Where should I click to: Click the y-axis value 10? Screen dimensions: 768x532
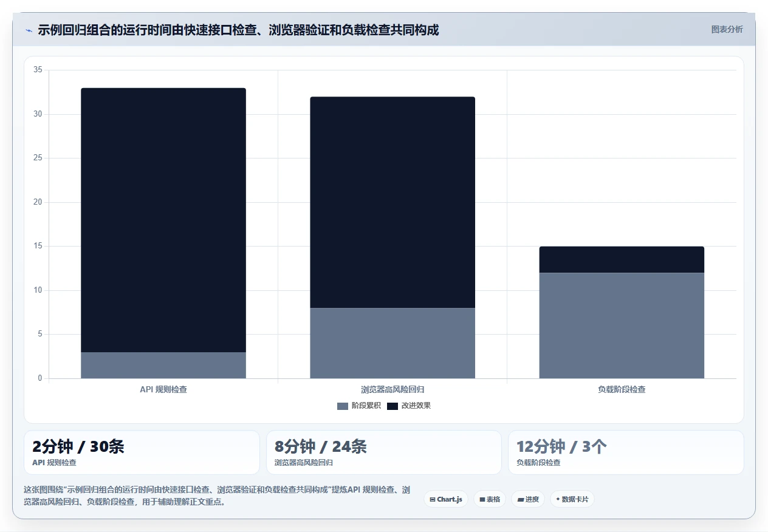coord(38,290)
